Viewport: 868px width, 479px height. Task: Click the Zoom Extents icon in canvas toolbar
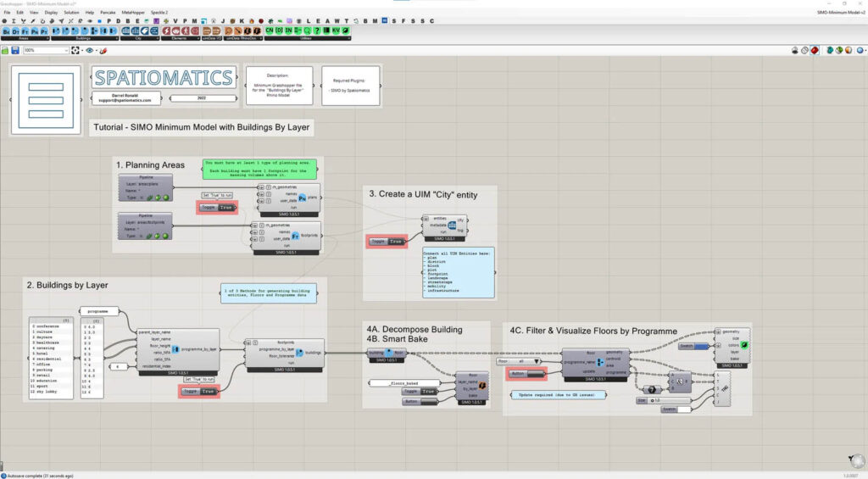pos(77,50)
